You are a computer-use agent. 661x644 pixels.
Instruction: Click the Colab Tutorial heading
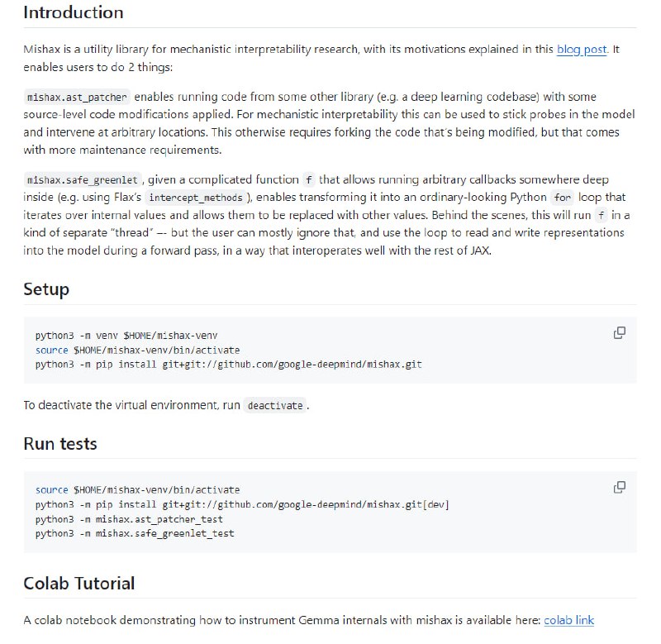(x=79, y=584)
